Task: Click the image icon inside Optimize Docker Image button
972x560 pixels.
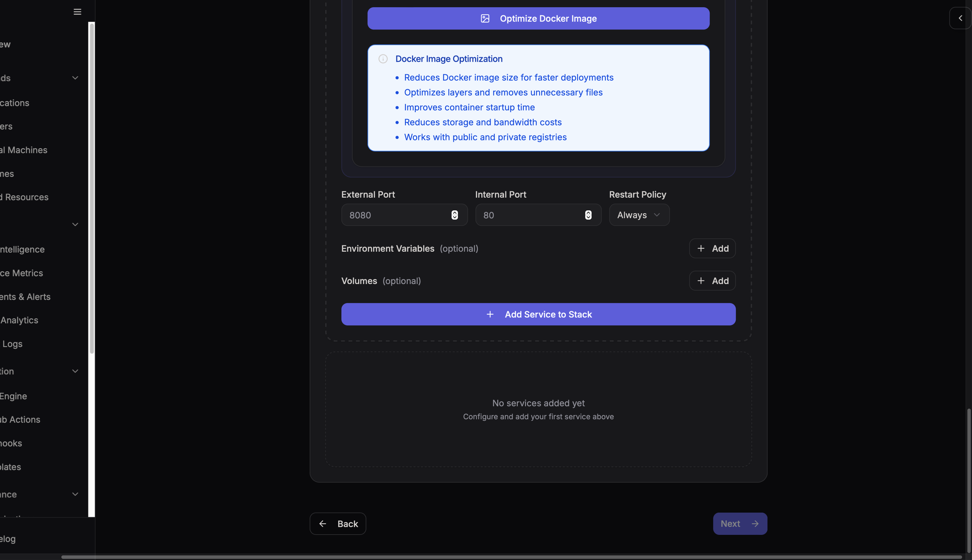Action: tap(485, 18)
